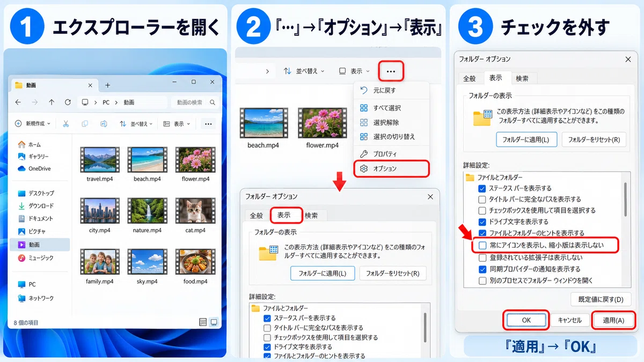Click 既定値に戻す(D) button
644x362 pixels.
[601, 299]
